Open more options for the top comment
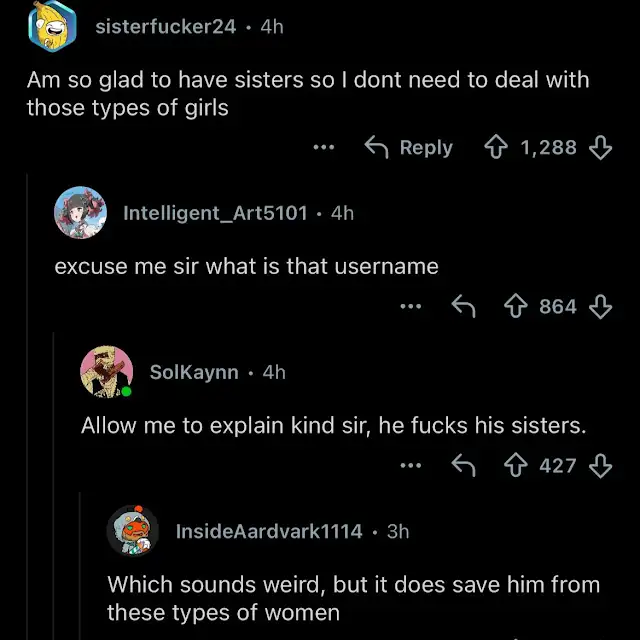 tap(323, 148)
